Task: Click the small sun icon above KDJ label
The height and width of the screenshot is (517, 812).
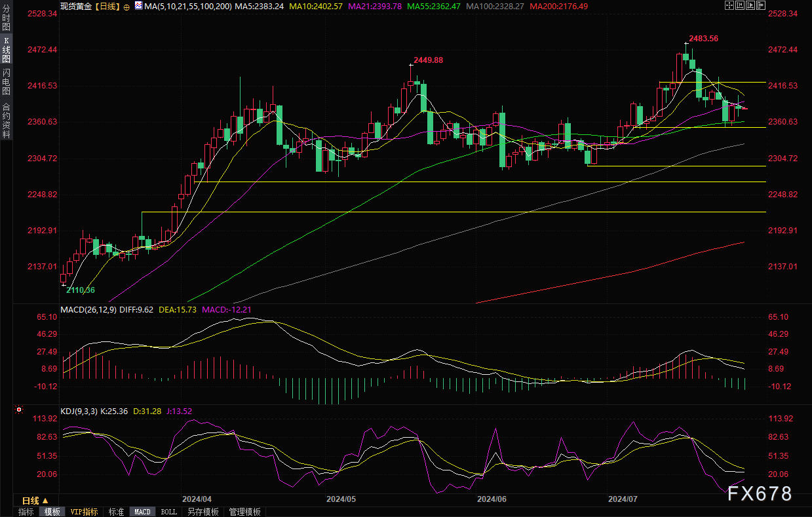Action: (x=19, y=411)
